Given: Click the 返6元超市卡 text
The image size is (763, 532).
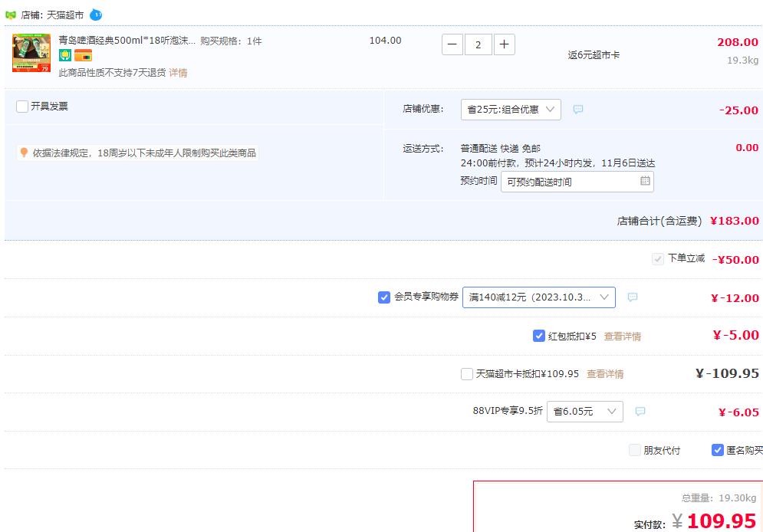Looking at the screenshot, I should coord(594,55).
